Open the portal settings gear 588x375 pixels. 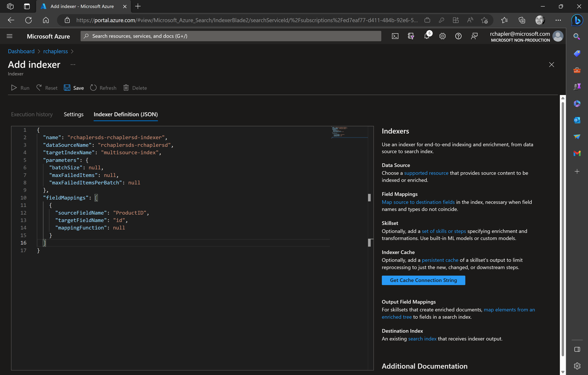[x=442, y=36]
